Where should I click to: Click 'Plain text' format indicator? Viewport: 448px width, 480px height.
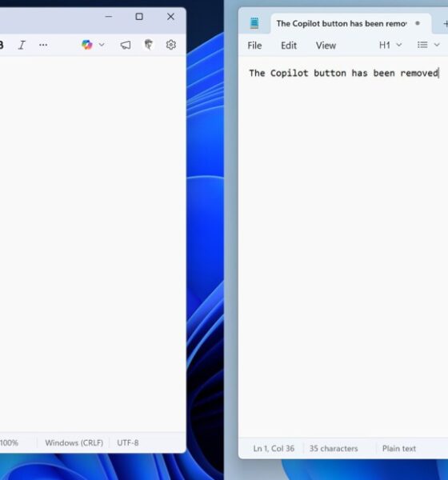[399, 449]
